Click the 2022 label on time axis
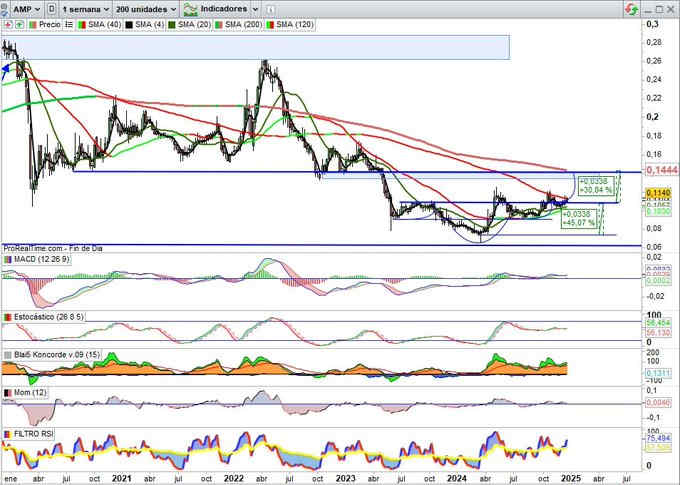Screen dimensions: 680x485 pyautogui.click(x=233, y=478)
